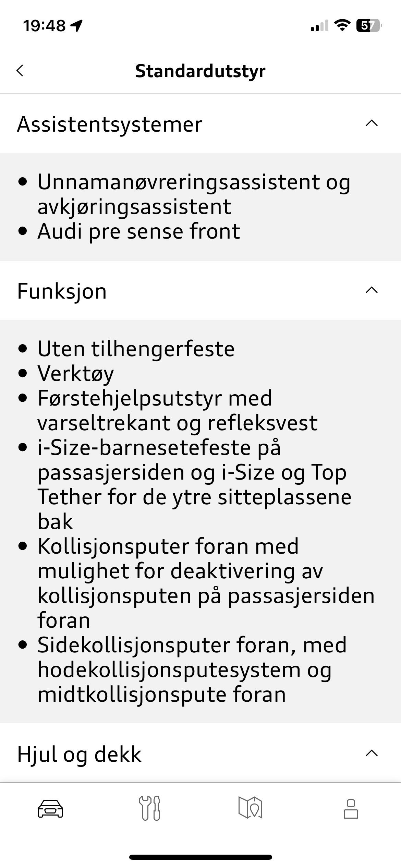
Task: Select the Uten tilhengerfeste list item
Action: (136, 349)
